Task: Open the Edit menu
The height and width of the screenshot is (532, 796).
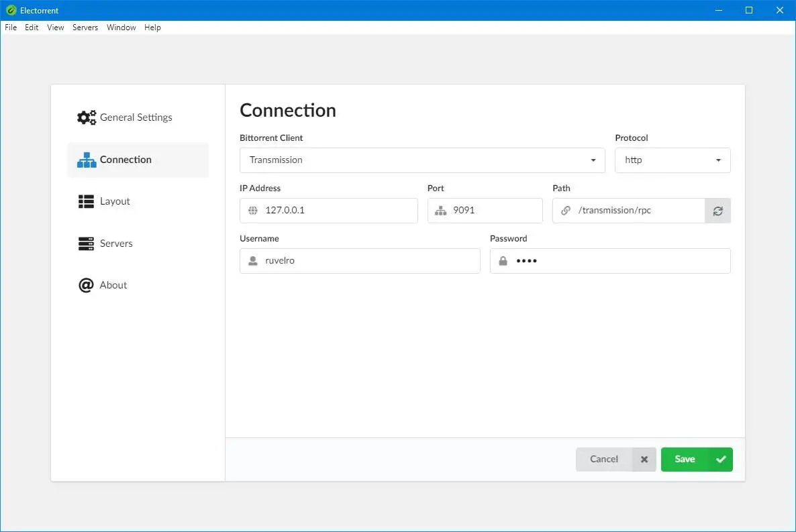Action: point(32,28)
